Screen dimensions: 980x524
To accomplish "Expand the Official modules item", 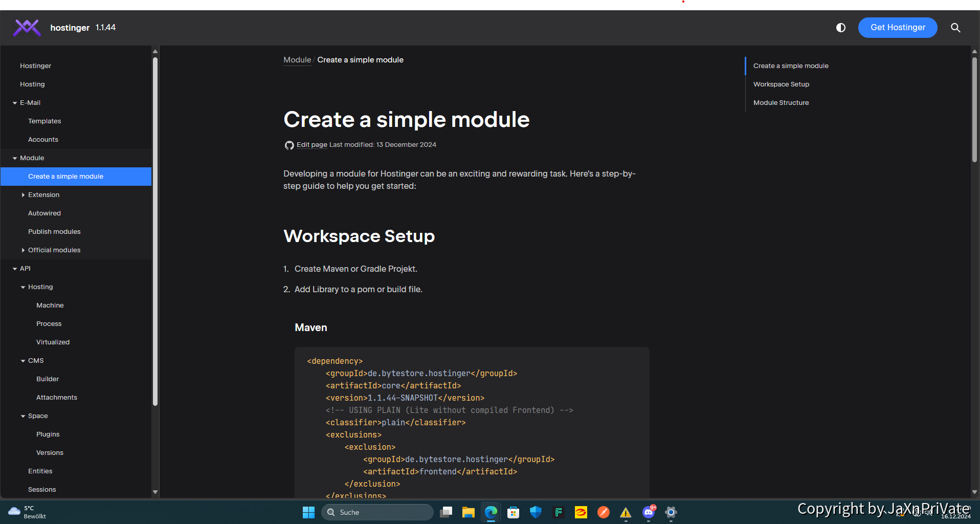I will (23, 250).
